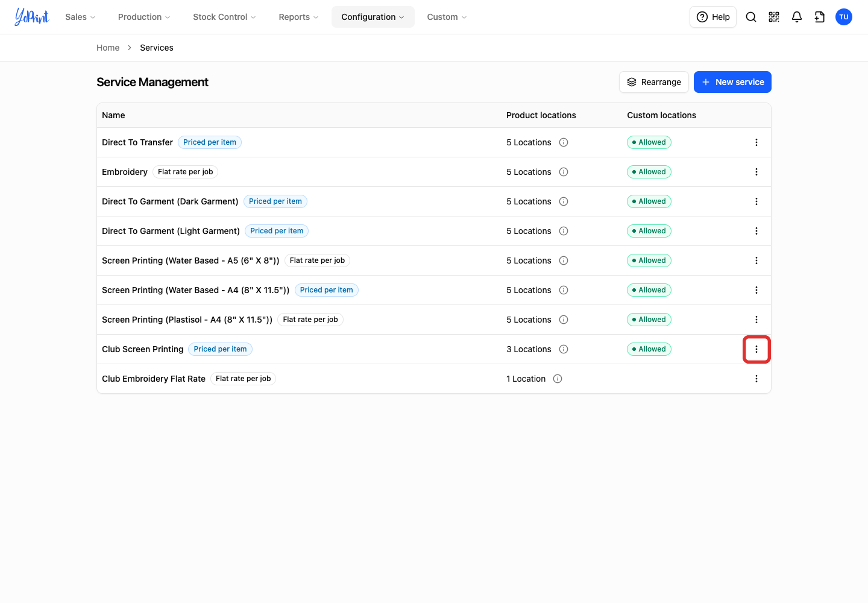
Task: Expand the Sales menu
Action: tap(80, 17)
